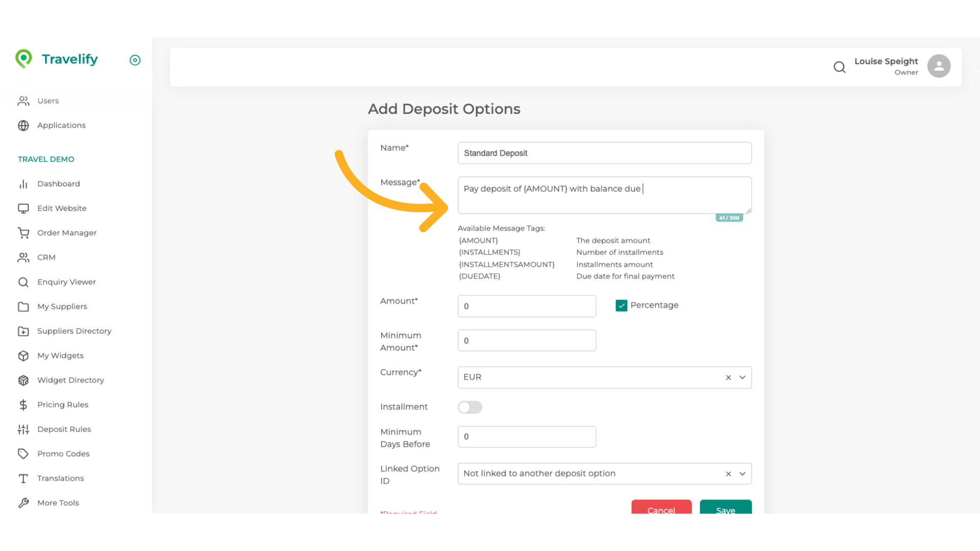
Task: Save the deposit option
Action: pos(725,510)
